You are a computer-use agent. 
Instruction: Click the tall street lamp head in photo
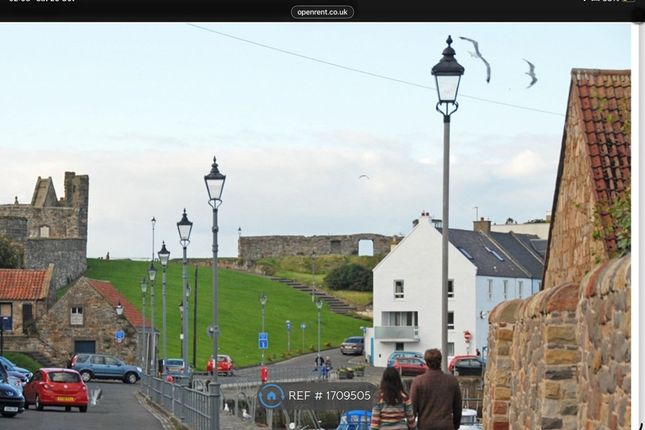pos(447,73)
